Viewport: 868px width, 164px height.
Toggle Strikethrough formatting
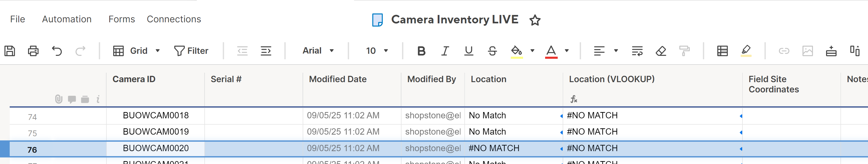tap(492, 51)
